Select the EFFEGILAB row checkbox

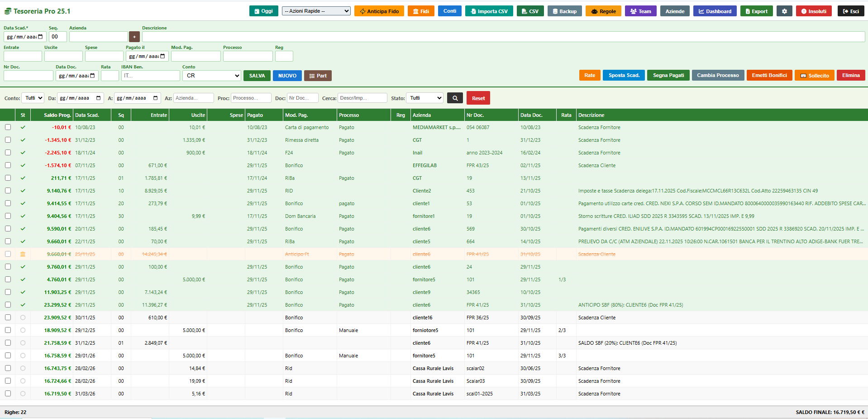click(8, 165)
